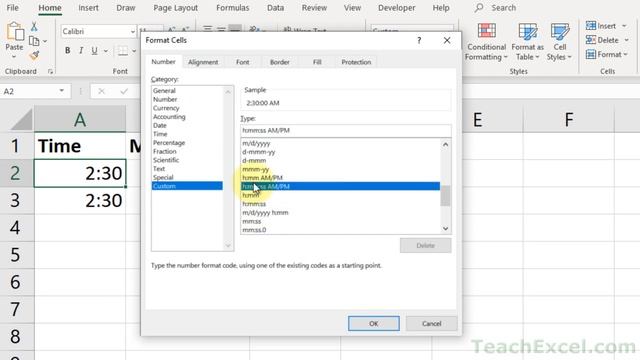
Task: Expand the Name Box dropdown arrow
Action: tap(62, 91)
